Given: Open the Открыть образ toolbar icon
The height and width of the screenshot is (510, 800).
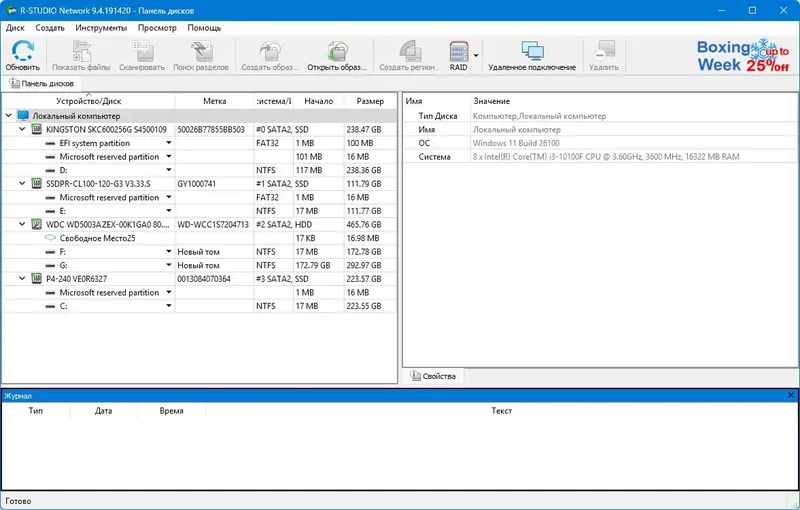Looking at the screenshot, I should 337,52.
